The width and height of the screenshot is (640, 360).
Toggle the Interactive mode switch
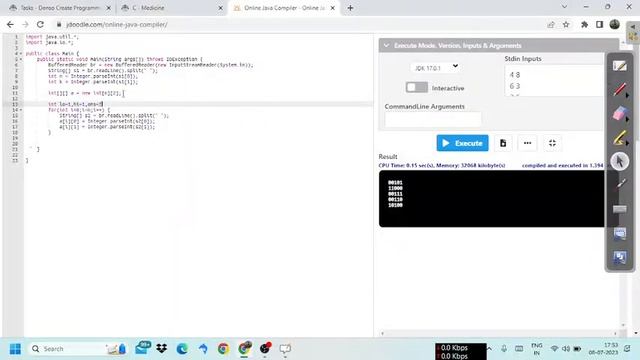tap(417, 87)
